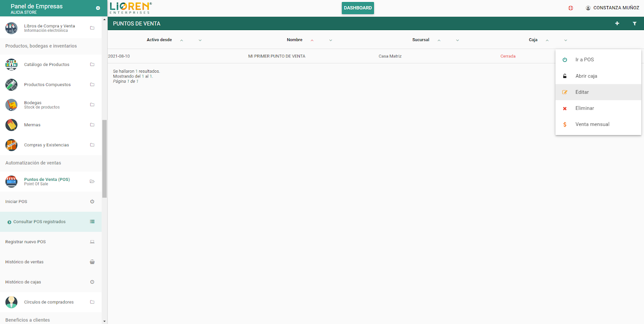Click the power icon next to Iniciar POS
Image resolution: width=644 pixels, height=324 pixels.
tap(92, 201)
